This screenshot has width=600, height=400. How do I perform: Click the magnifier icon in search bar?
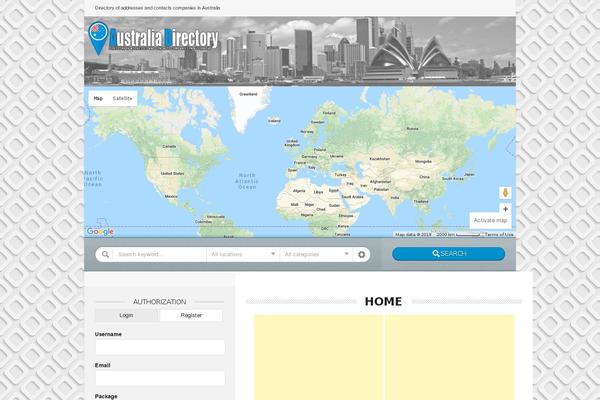(105, 254)
